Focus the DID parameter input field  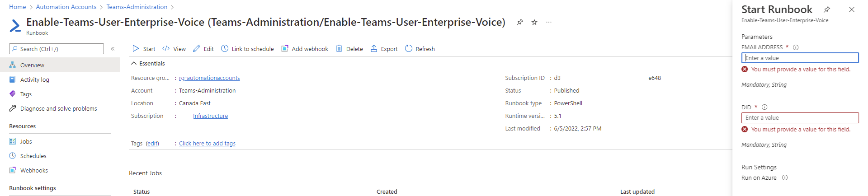tap(800, 118)
